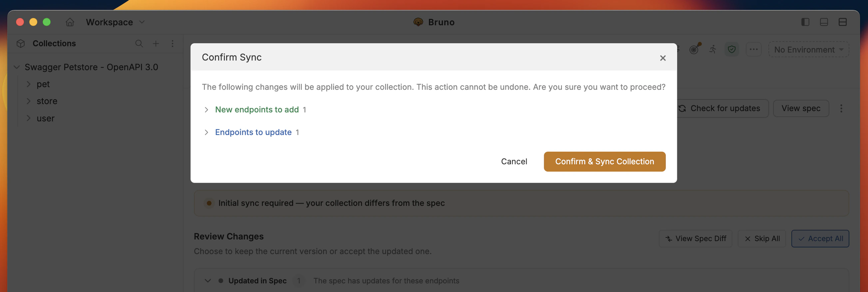Image resolution: width=868 pixels, height=292 pixels.
Task: Open the ellipsis options menu near No Environment
Action: [x=754, y=49]
